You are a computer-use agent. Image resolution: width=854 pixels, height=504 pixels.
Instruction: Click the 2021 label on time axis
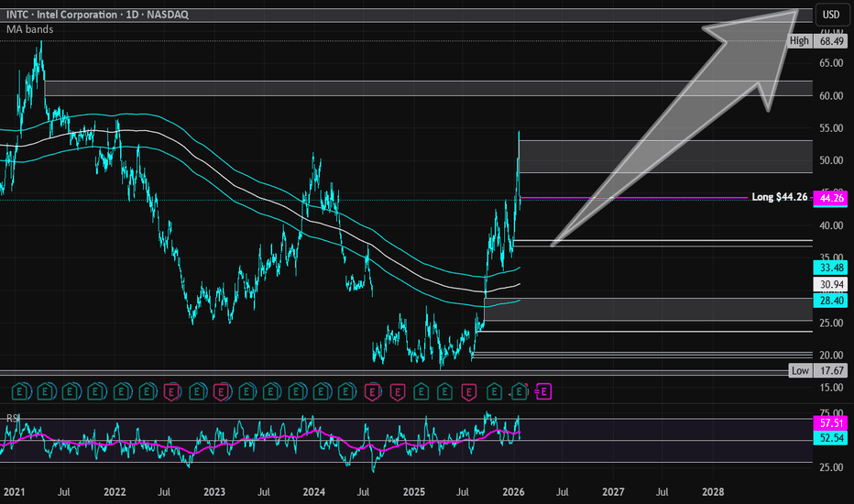click(15, 492)
